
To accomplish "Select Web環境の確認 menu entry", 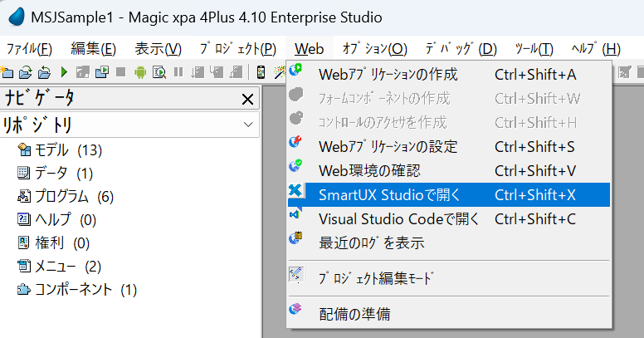I will pyautogui.click(x=369, y=170).
